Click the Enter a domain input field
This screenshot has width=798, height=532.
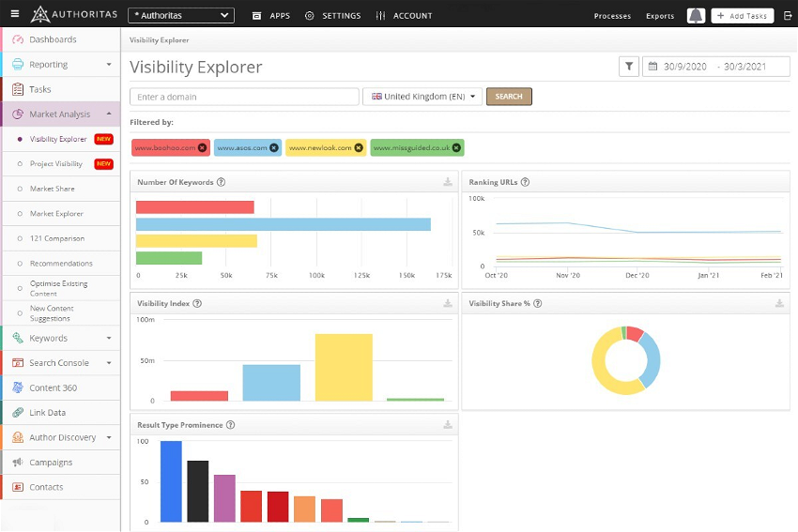click(x=244, y=97)
